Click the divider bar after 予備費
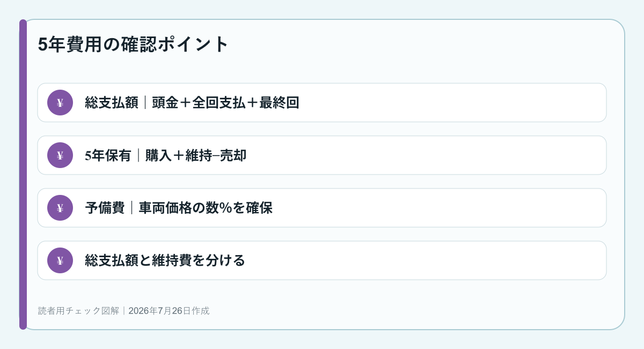 [131, 208]
